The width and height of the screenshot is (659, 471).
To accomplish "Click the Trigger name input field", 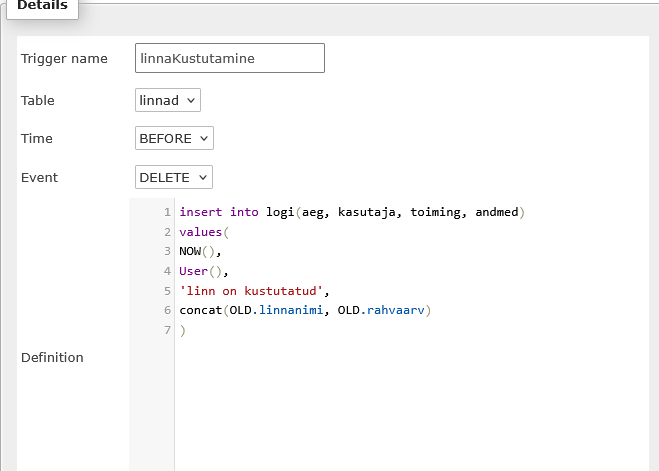I will pyautogui.click(x=229, y=58).
